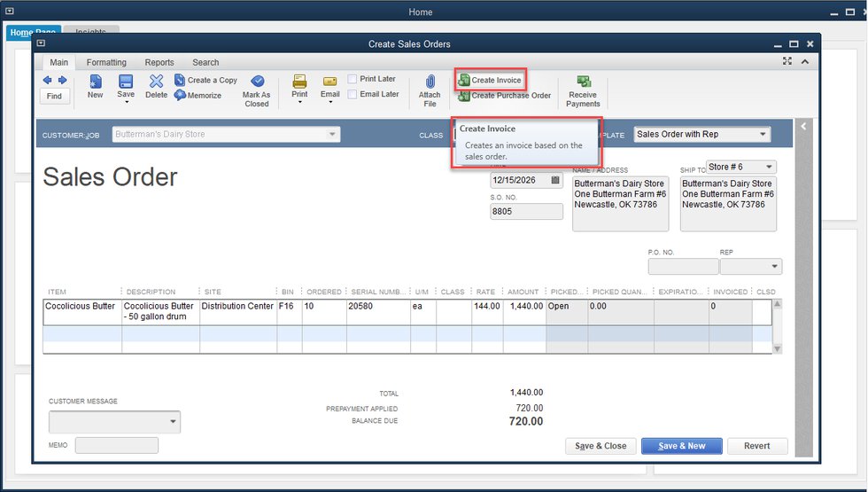The image size is (868, 492).
Task: Open the Template dropdown Sales Order with Rep
Action: click(x=701, y=135)
